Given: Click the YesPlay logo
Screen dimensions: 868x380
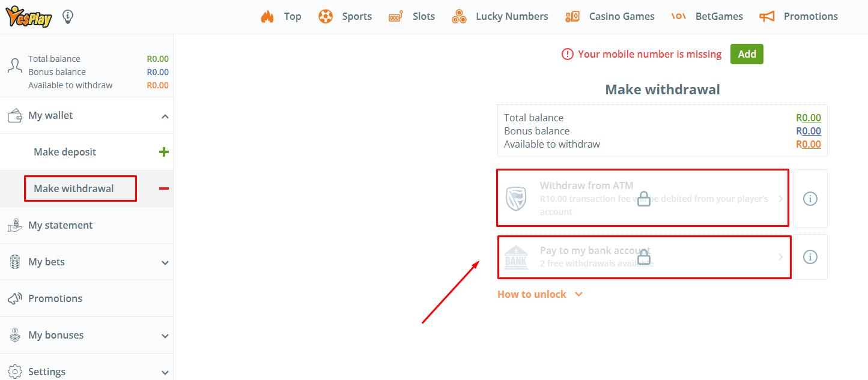Looking at the screenshot, I should (29, 17).
